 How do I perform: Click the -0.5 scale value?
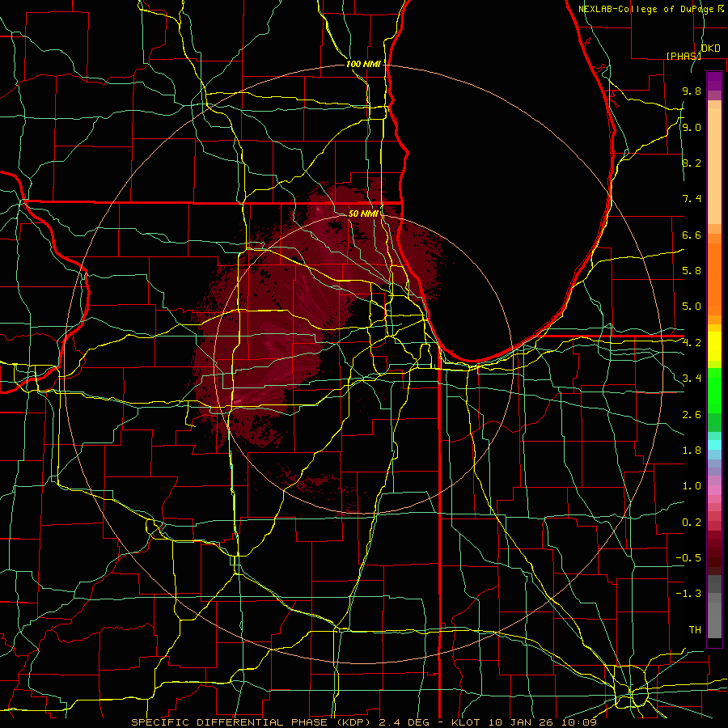pos(688,558)
